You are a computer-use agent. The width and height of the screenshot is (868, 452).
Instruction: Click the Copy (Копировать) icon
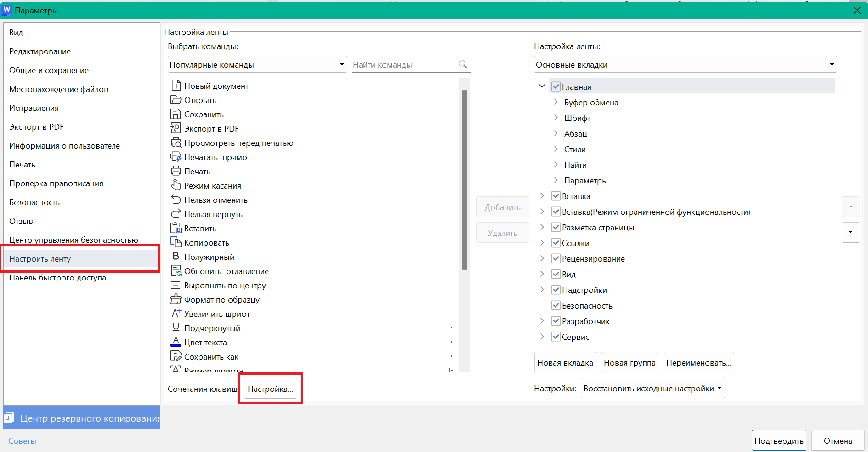tap(176, 242)
